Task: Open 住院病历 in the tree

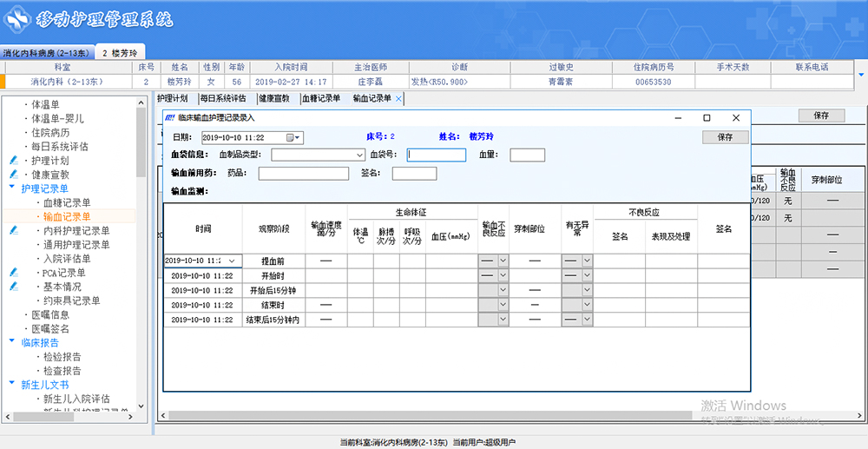Action: coord(49,132)
